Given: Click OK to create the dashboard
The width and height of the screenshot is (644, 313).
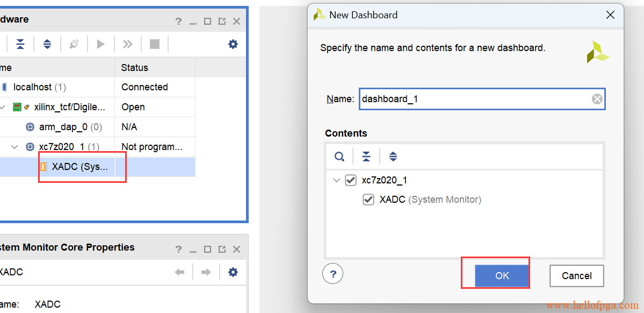Looking at the screenshot, I should click(502, 275).
